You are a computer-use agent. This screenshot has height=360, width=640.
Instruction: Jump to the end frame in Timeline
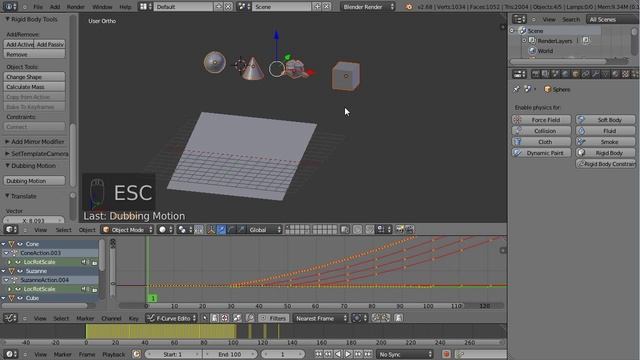[x=368, y=354]
